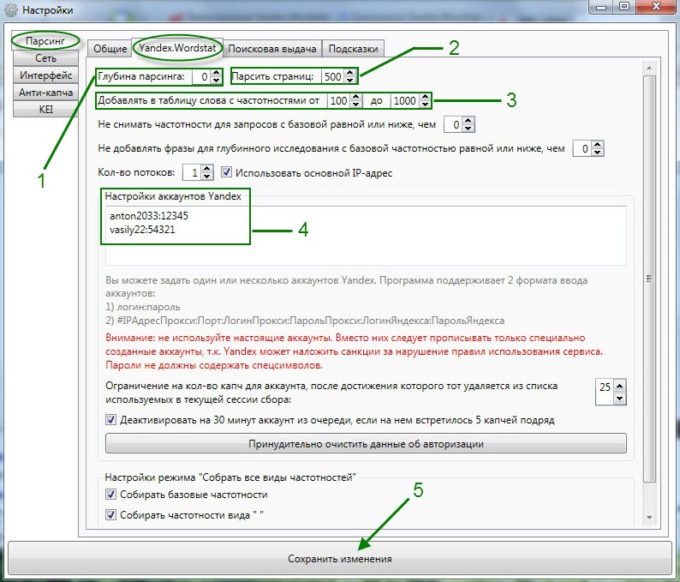Minimize the Настройки window

tap(601, 7)
